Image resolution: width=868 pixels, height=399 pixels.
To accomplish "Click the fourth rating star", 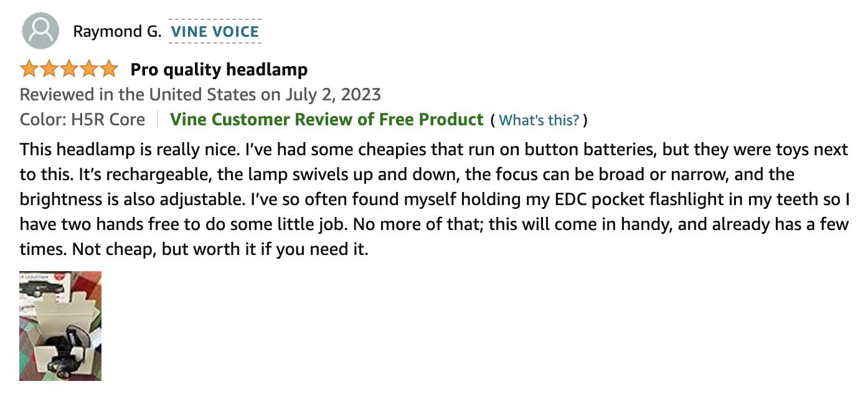I will 88,69.
